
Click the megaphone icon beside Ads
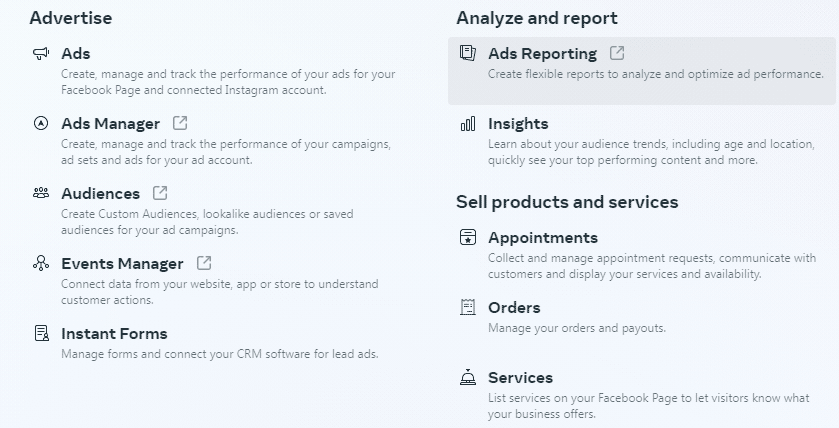(x=41, y=54)
